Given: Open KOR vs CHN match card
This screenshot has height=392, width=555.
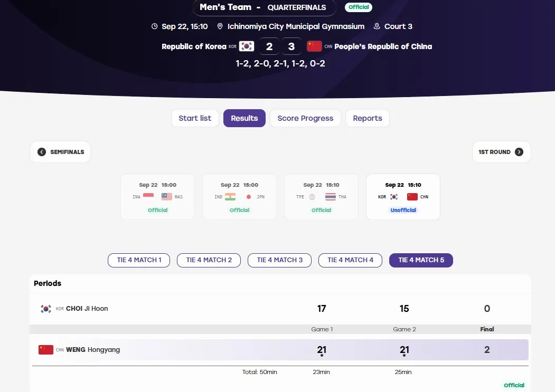Looking at the screenshot, I should (x=403, y=197).
